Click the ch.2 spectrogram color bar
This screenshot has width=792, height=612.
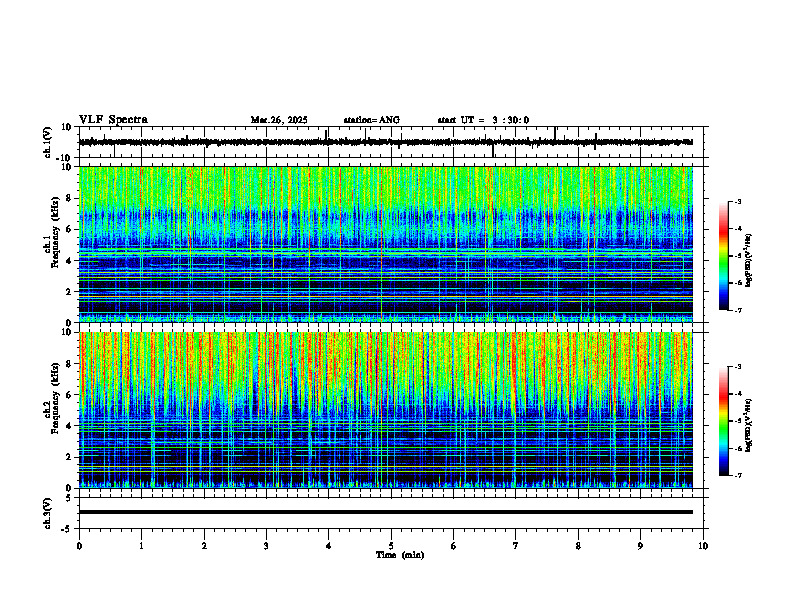[x=724, y=421]
